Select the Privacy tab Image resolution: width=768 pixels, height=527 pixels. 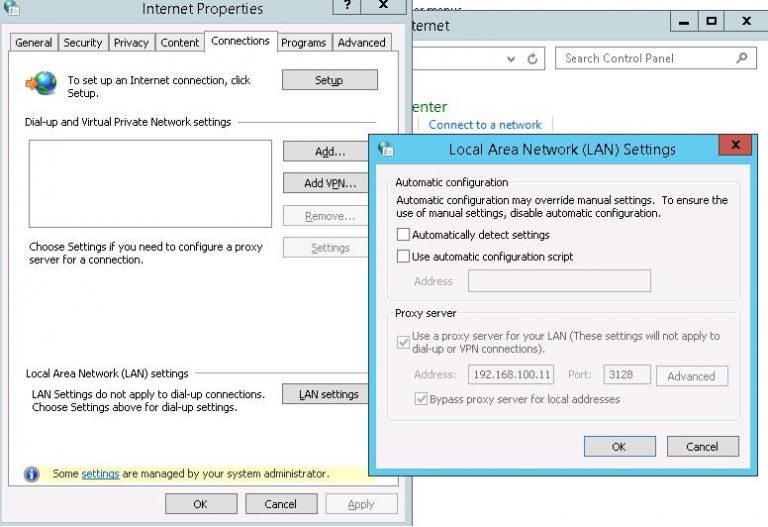pyautogui.click(x=131, y=43)
